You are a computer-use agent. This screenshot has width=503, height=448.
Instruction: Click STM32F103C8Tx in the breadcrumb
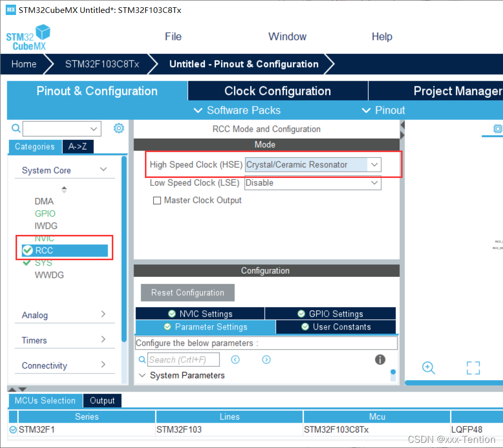[x=102, y=64]
